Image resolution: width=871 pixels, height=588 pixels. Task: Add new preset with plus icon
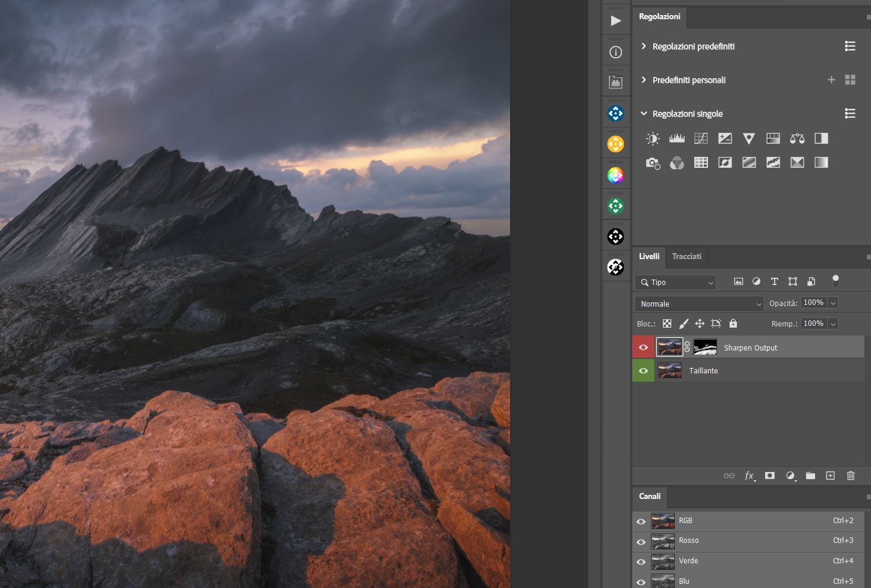point(831,79)
